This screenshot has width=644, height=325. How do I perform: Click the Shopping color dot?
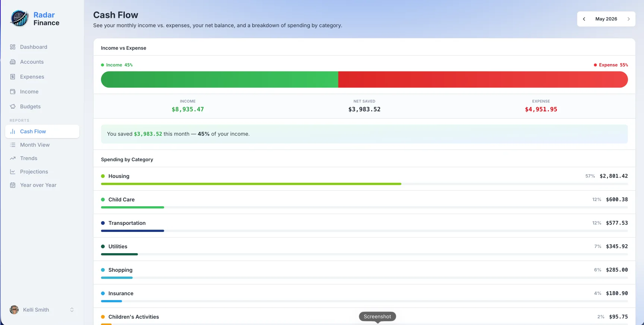(x=103, y=270)
